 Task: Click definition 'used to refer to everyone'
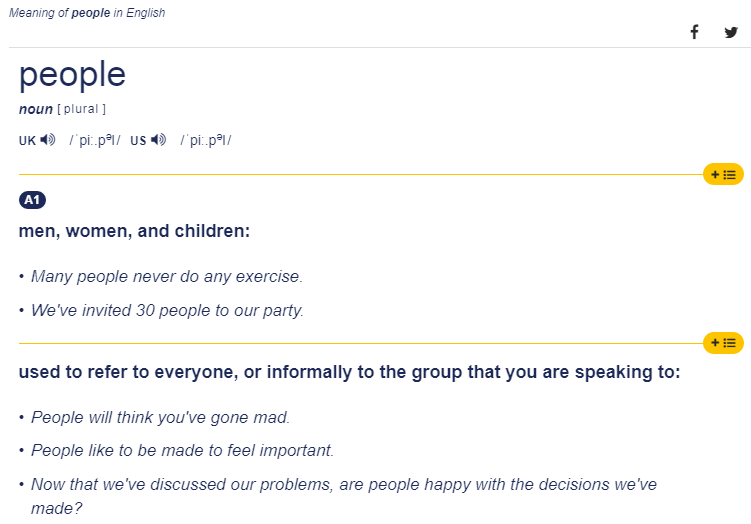349,372
